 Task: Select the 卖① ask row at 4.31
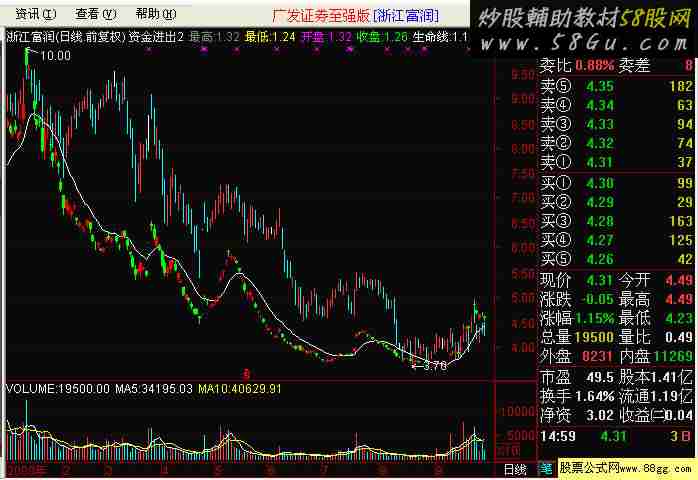[x=617, y=162]
